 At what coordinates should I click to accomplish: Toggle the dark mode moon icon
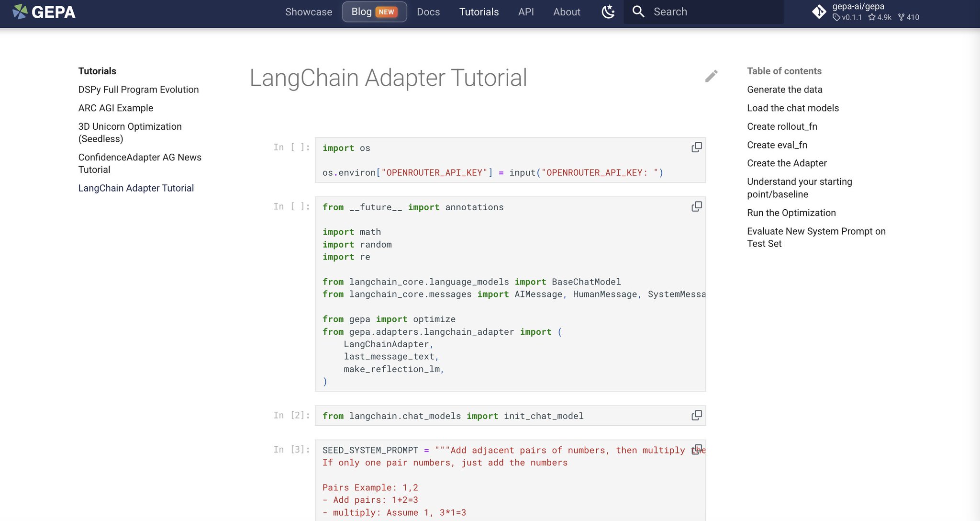608,11
